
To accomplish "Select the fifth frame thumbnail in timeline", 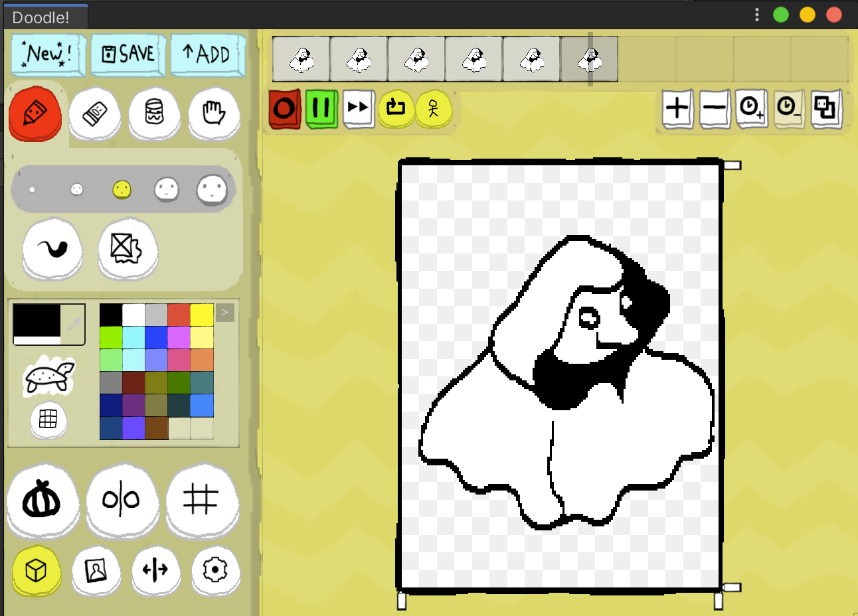I will (x=531, y=60).
